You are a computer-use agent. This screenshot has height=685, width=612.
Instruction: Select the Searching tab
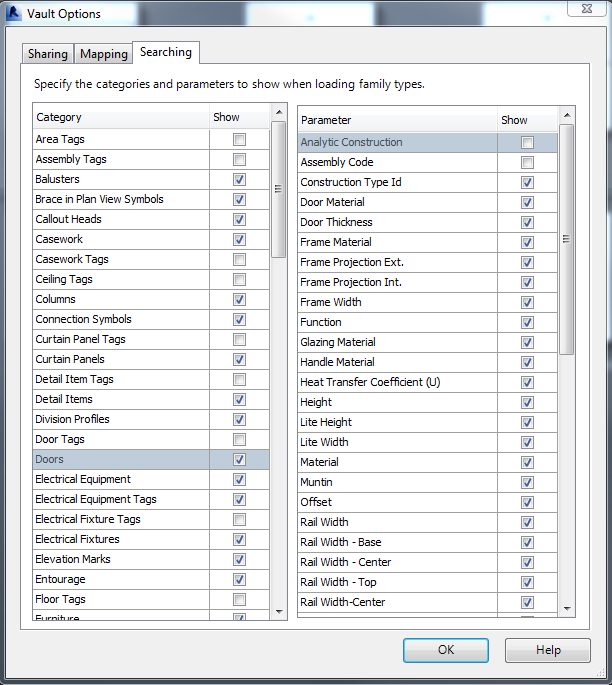point(166,52)
